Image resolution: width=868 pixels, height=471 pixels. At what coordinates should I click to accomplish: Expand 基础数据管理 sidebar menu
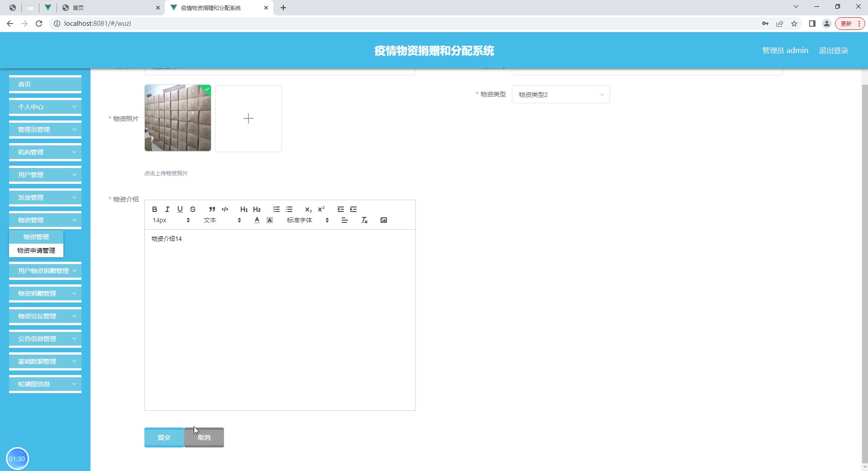pos(45,361)
